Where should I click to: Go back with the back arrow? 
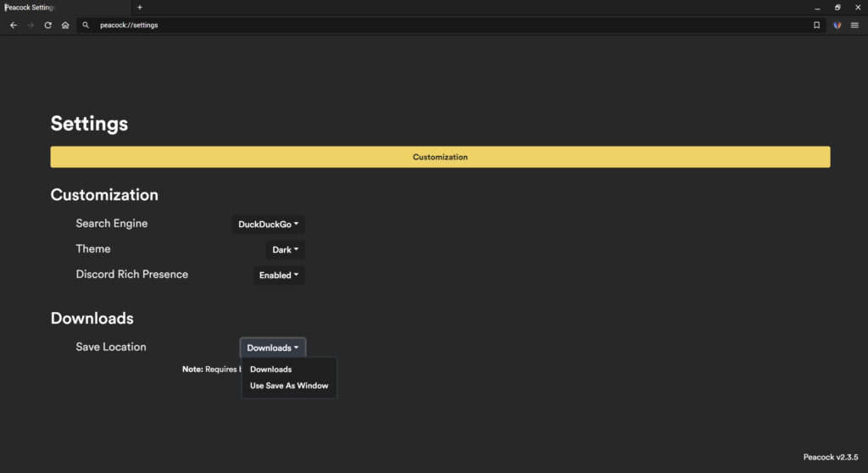point(14,25)
